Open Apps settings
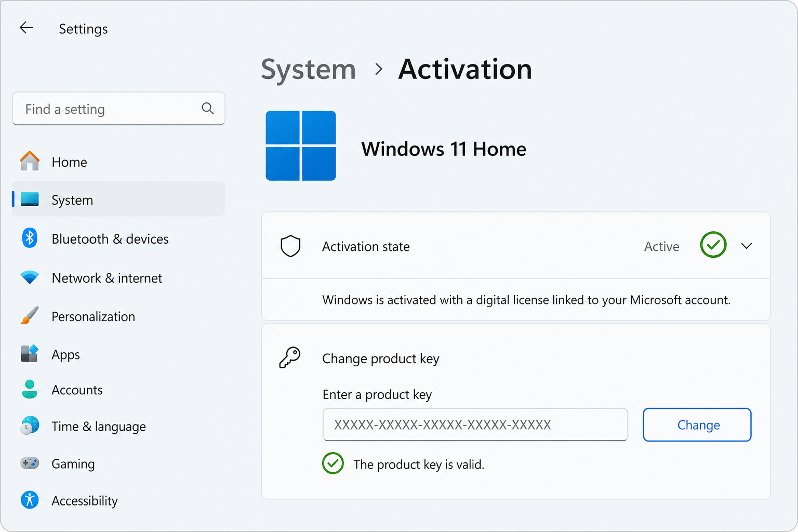Viewport: 798px width, 532px height. (x=118, y=354)
